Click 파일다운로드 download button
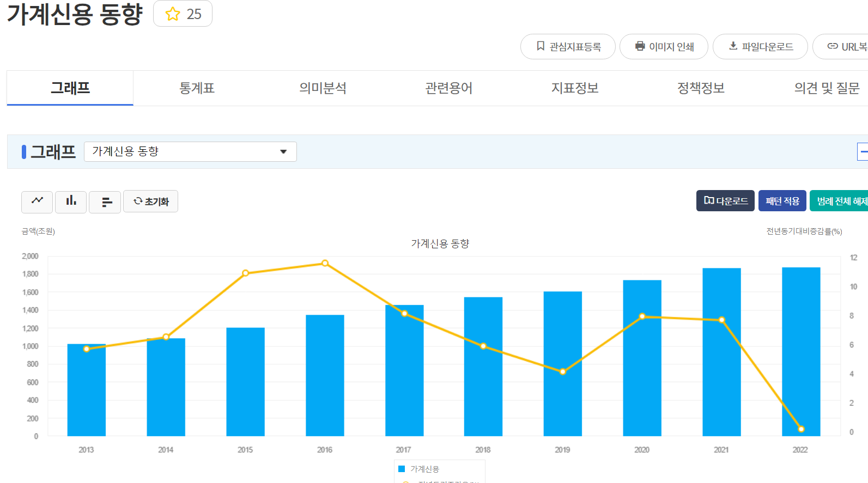Screen dimensions: 868x483 coord(760,47)
